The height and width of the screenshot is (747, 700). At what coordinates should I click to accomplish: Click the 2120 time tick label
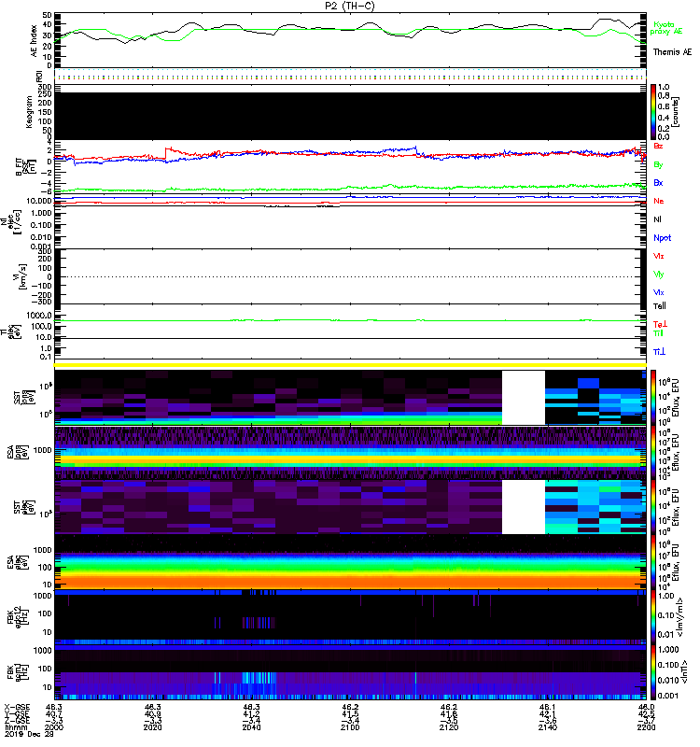click(449, 727)
